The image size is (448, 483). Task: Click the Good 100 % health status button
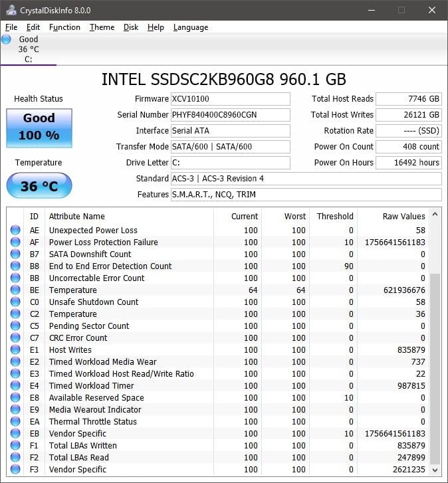coord(39,128)
